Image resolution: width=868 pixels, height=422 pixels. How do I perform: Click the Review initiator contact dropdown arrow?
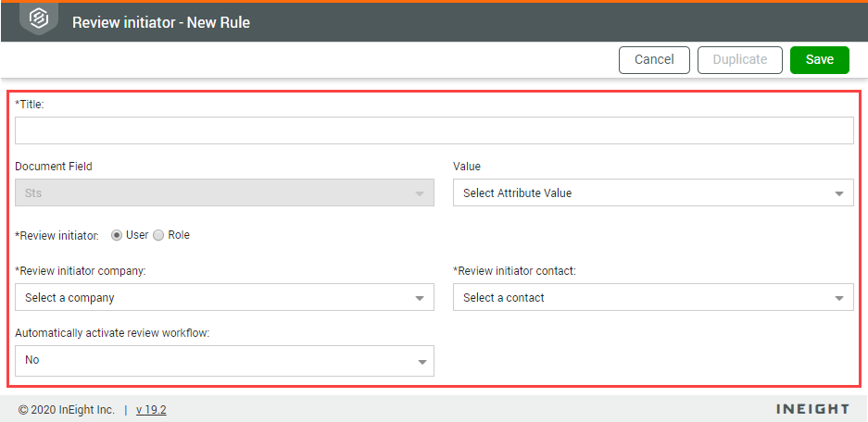(839, 299)
